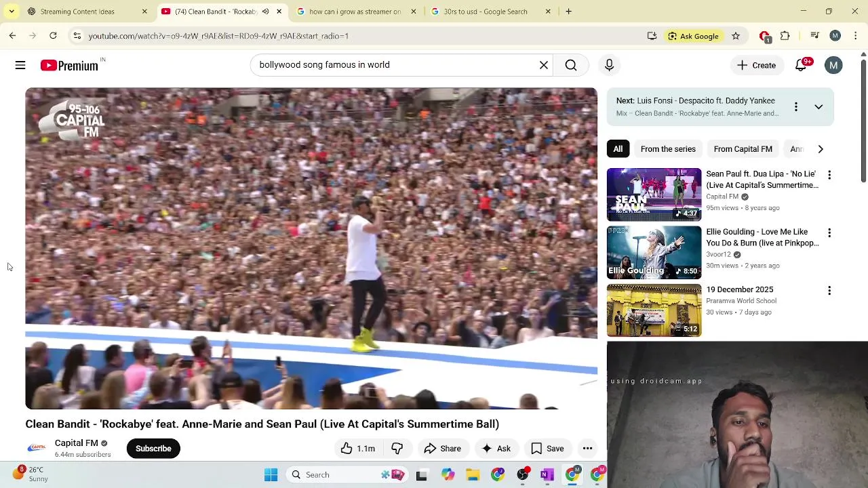Clear the YouTube search box text
The image size is (868, 488).
pos(544,65)
